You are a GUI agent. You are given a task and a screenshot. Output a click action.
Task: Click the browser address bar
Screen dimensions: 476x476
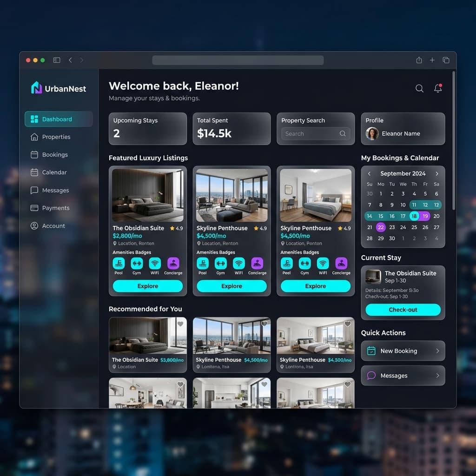[x=238, y=60]
